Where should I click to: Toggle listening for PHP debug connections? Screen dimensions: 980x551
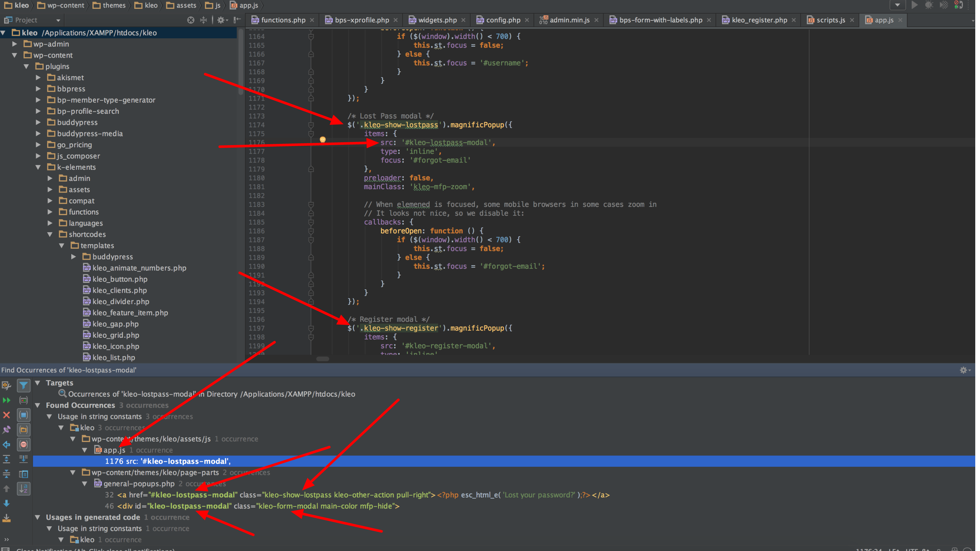[959, 5]
